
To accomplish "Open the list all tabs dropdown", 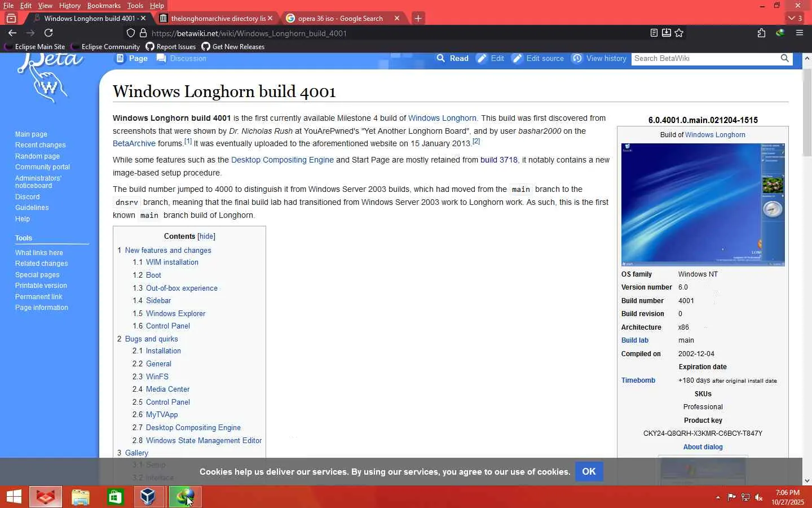I will tap(795, 18).
